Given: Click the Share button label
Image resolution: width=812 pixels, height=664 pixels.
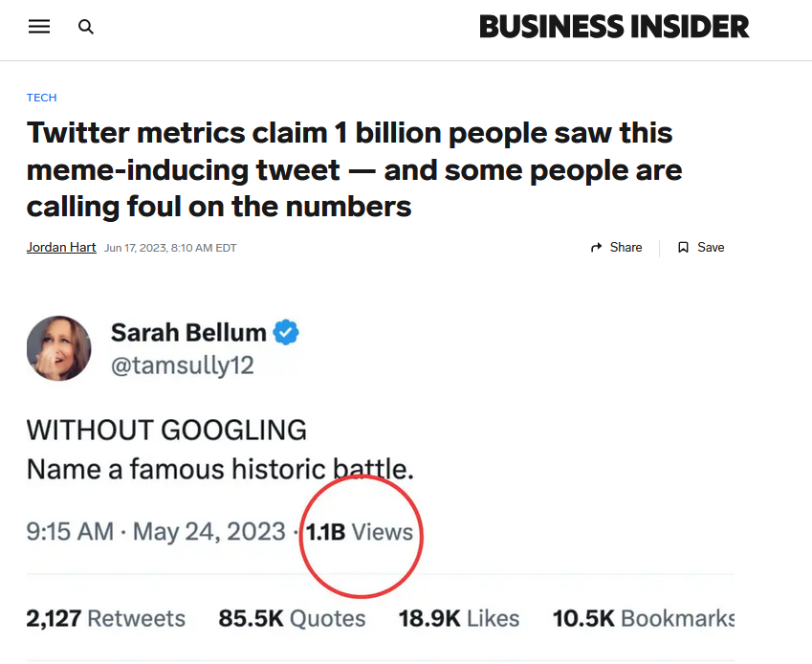Looking at the screenshot, I should [625, 248].
